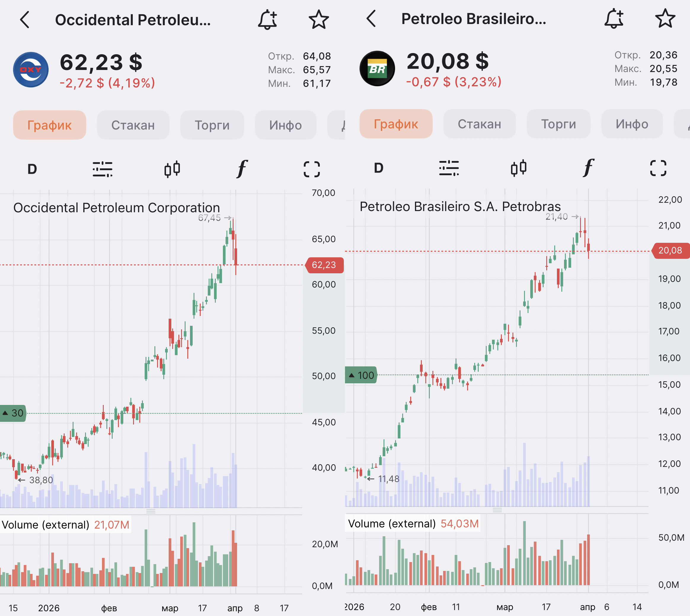The height and width of the screenshot is (616, 690).
Task: Change the D timeframe on the Occidental chart
Action: (x=32, y=169)
